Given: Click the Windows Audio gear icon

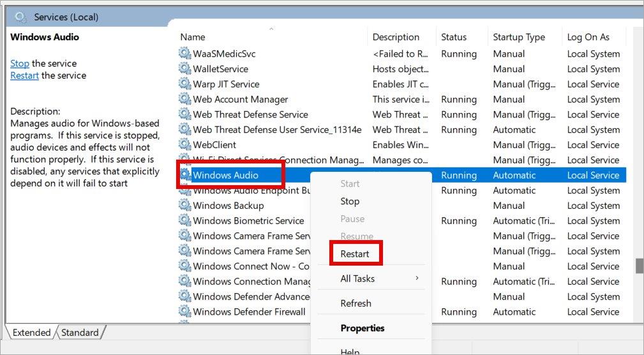Looking at the screenshot, I should [x=185, y=175].
